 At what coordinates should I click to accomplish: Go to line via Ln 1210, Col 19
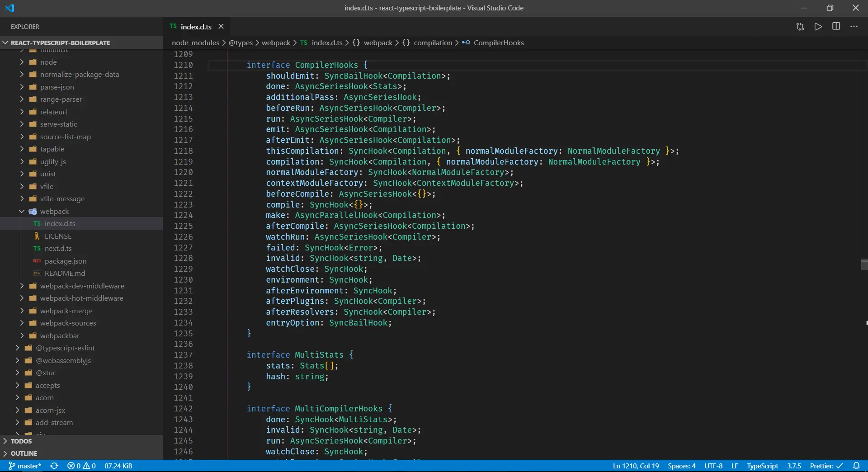[x=636, y=466]
